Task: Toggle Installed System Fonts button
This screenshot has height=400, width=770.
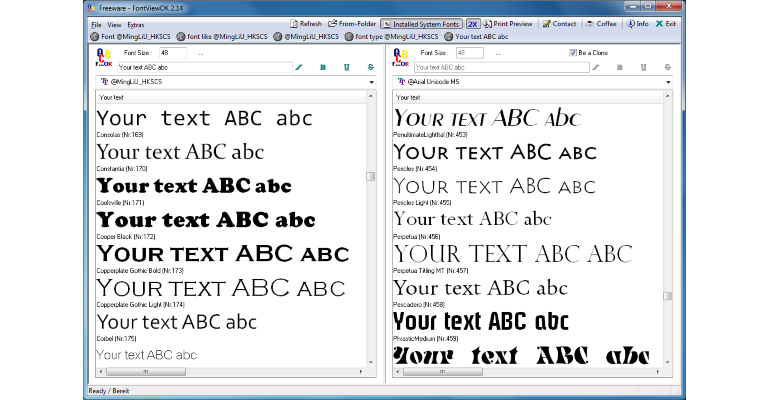Action: (422, 24)
